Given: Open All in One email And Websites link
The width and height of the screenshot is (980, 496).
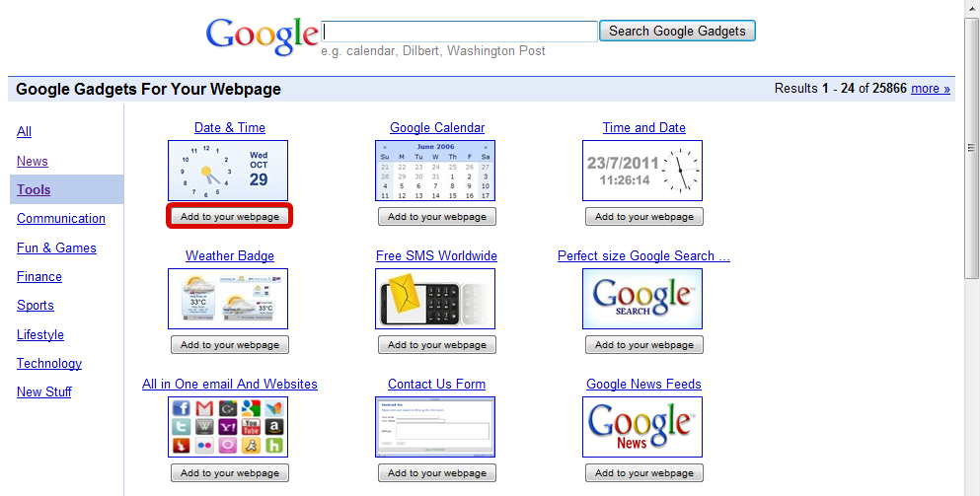Looking at the screenshot, I should click(x=229, y=385).
